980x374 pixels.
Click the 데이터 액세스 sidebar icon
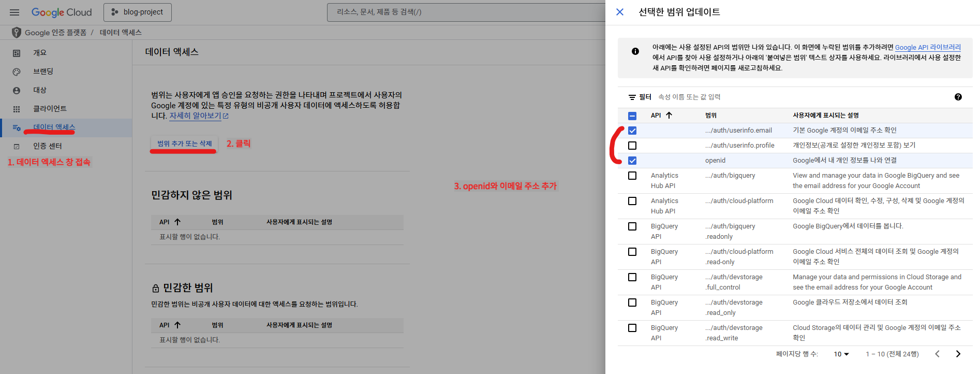[17, 127]
